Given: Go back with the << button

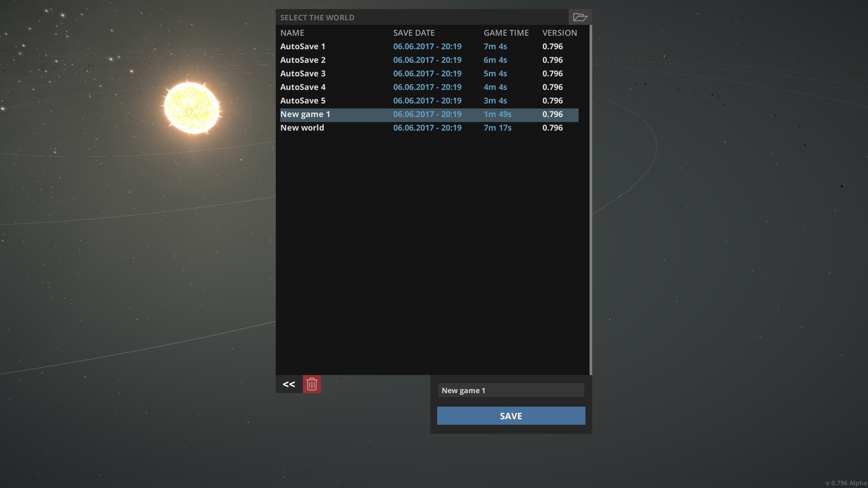Looking at the screenshot, I should pos(289,384).
